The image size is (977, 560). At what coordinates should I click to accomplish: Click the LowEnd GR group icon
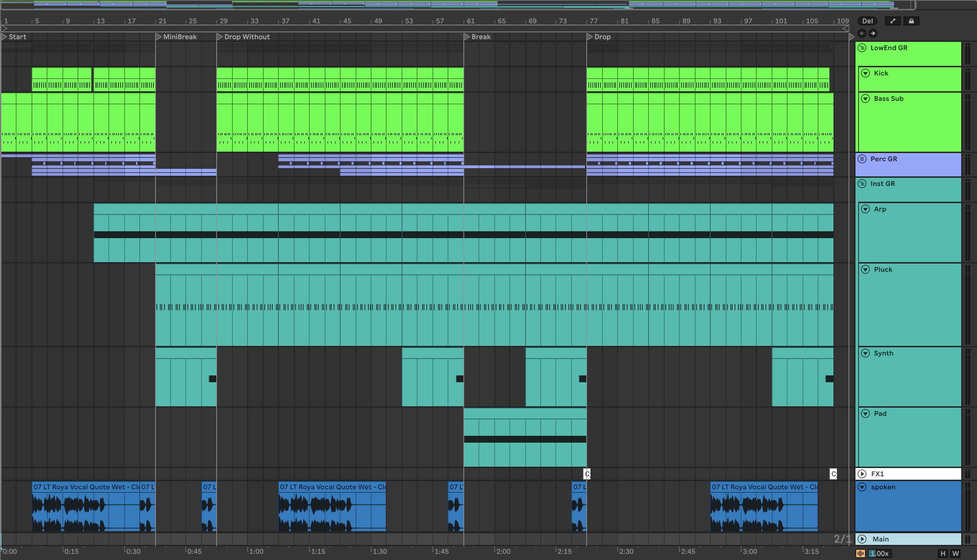click(x=862, y=48)
